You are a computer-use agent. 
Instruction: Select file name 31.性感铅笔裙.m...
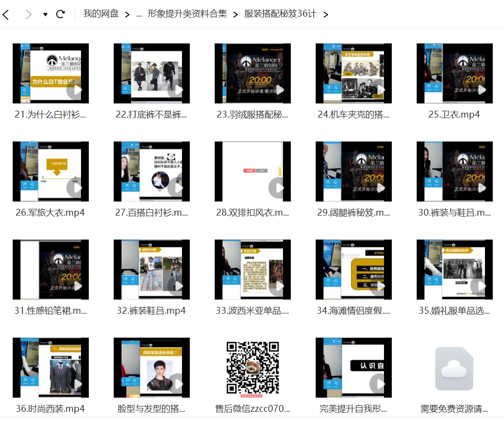50,310
